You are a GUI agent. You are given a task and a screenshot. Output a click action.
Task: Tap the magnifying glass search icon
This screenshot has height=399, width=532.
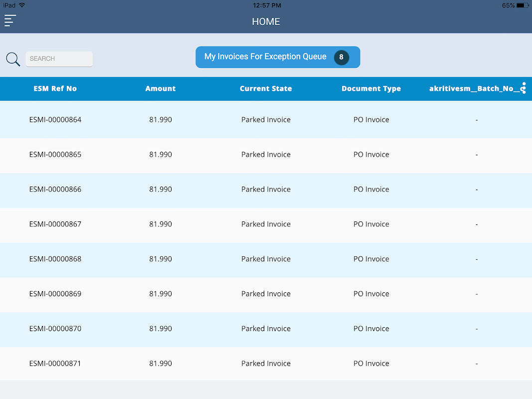click(13, 59)
